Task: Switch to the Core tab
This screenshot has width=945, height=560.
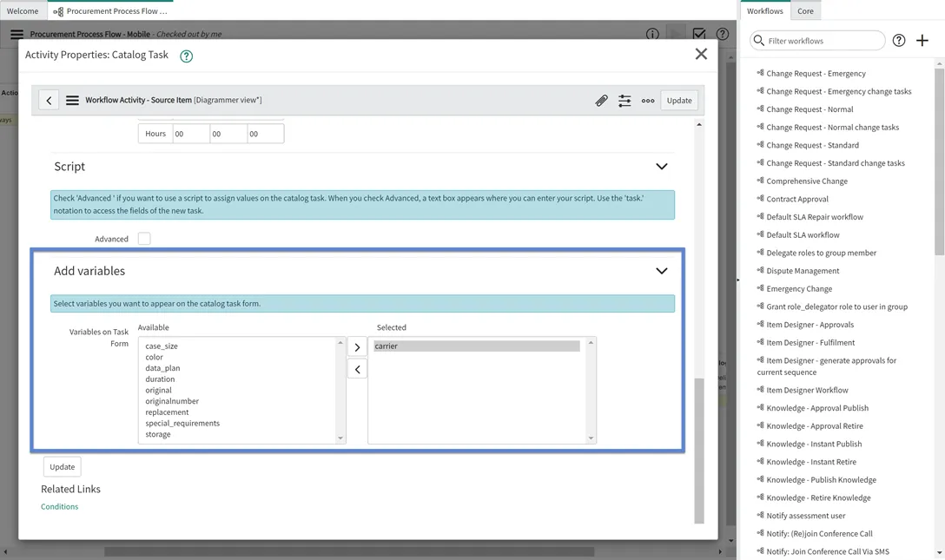Action: (x=805, y=11)
